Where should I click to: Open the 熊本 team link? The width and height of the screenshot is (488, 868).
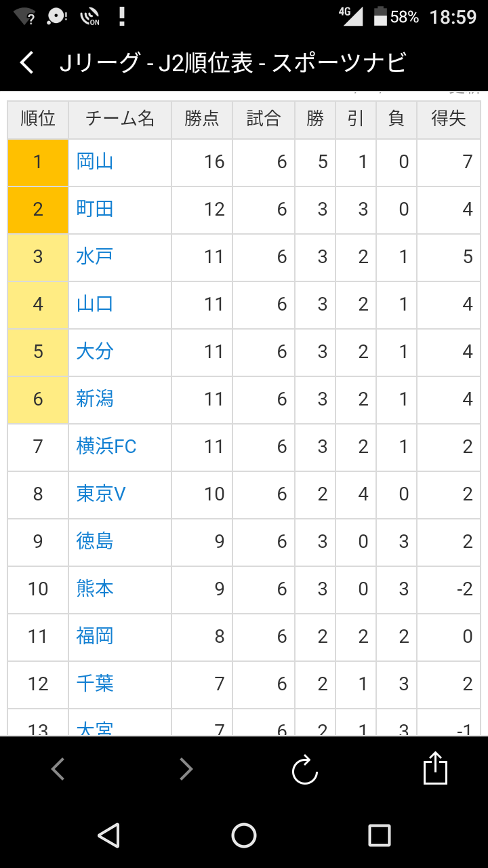[95, 589]
